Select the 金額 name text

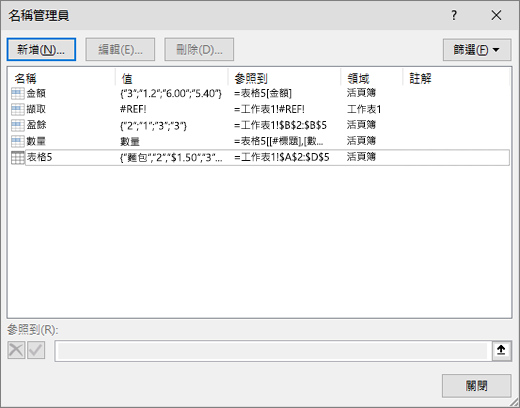[36, 93]
